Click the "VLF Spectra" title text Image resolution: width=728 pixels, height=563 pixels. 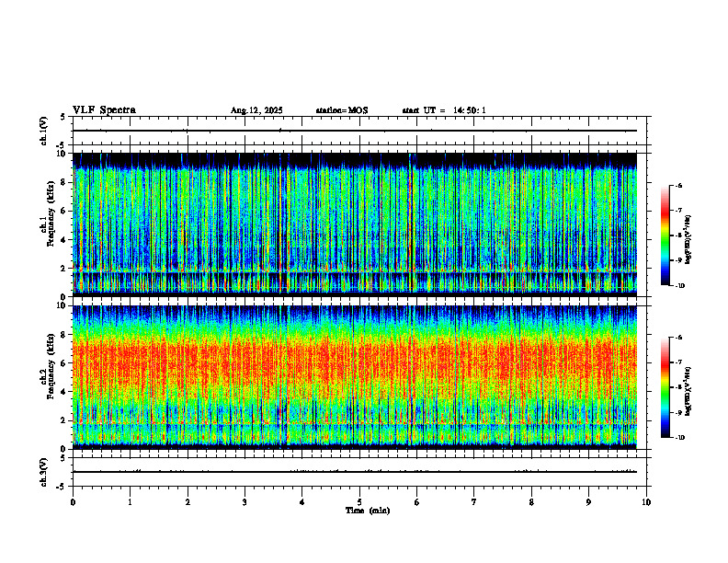tap(104, 110)
